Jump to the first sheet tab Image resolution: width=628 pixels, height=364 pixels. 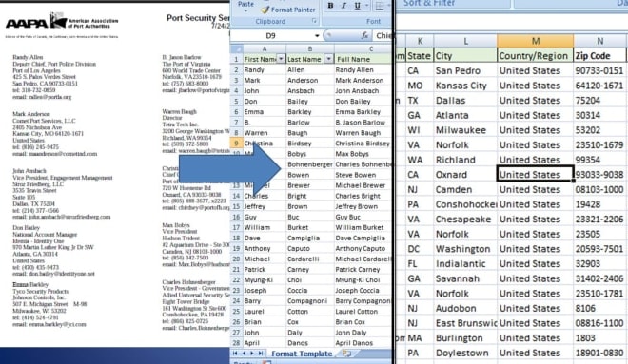click(x=235, y=354)
